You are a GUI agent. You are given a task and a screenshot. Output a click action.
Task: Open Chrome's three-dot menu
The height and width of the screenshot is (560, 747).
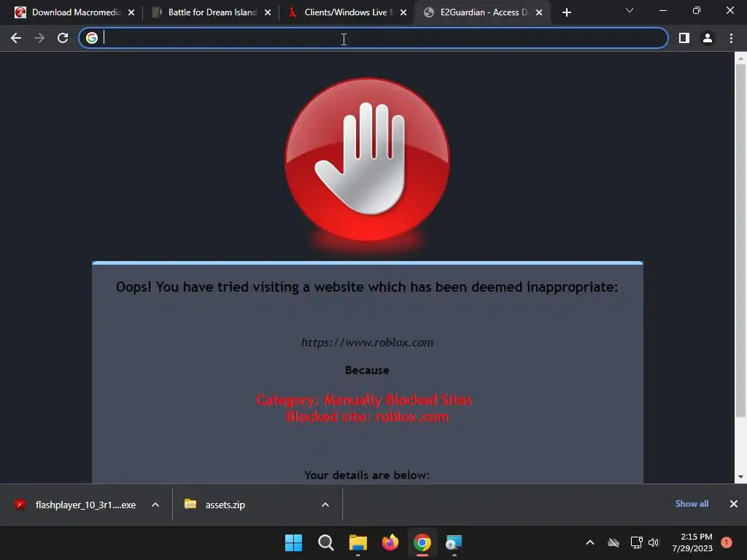coord(731,38)
